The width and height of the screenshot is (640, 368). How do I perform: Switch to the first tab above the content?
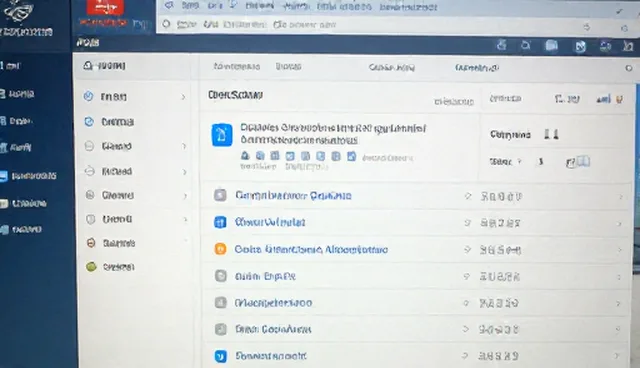coord(236,67)
